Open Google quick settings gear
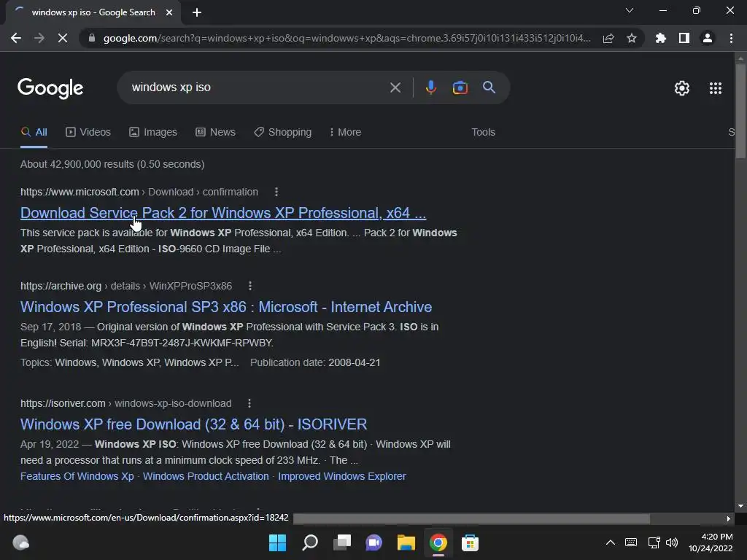 (x=682, y=88)
